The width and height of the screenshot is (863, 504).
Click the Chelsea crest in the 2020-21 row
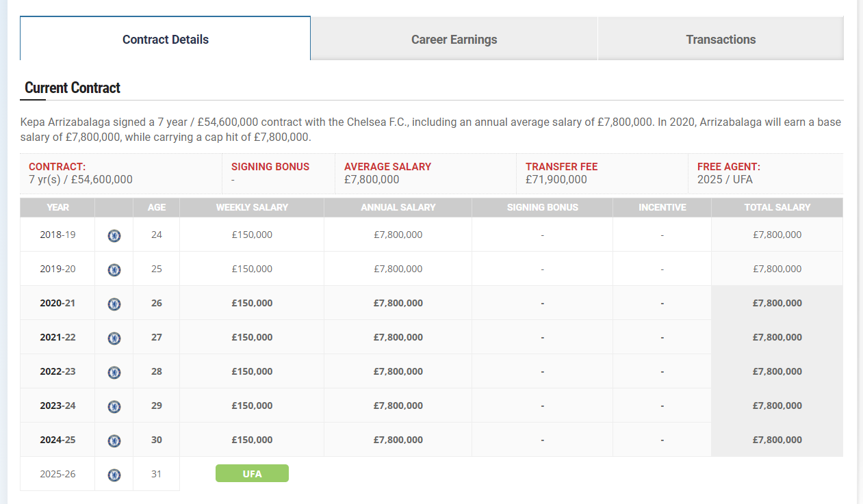114,304
